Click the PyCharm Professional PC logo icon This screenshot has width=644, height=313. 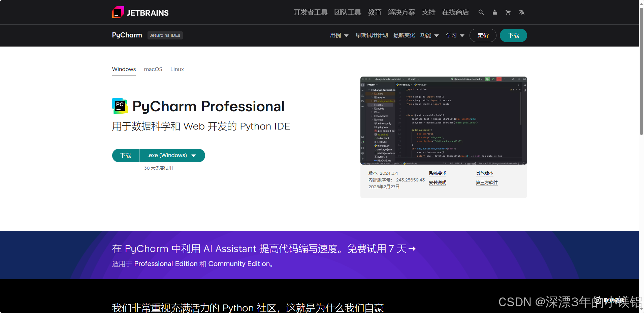(x=120, y=106)
